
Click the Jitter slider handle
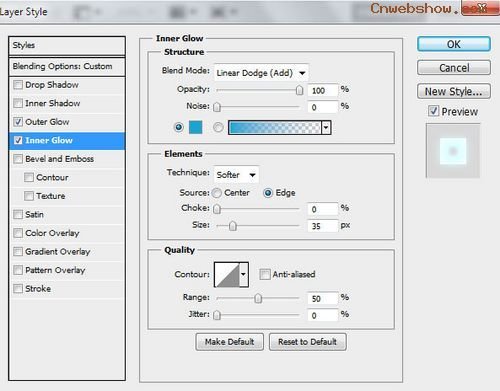point(217,315)
